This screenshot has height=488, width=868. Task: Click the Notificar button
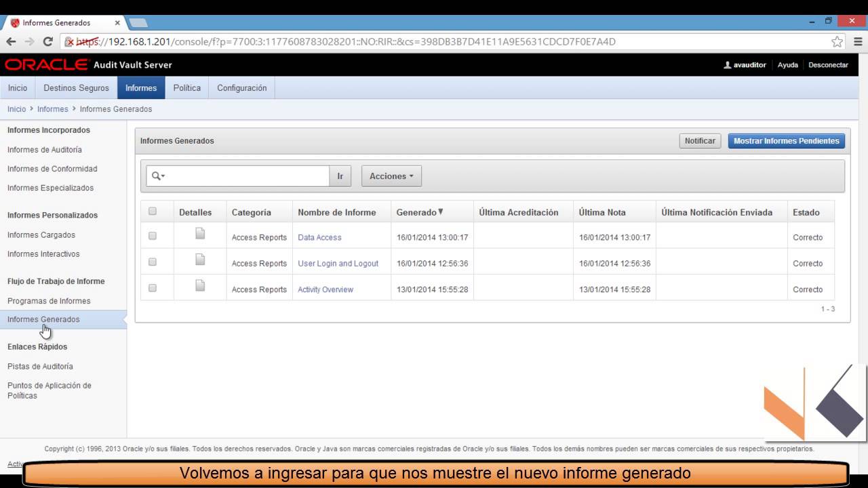700,141
